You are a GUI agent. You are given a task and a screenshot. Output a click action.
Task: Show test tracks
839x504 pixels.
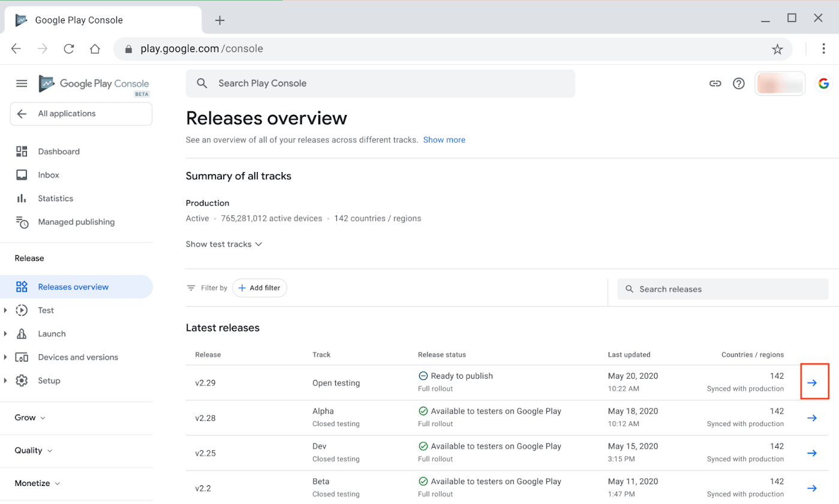click(x=224, y=244)
